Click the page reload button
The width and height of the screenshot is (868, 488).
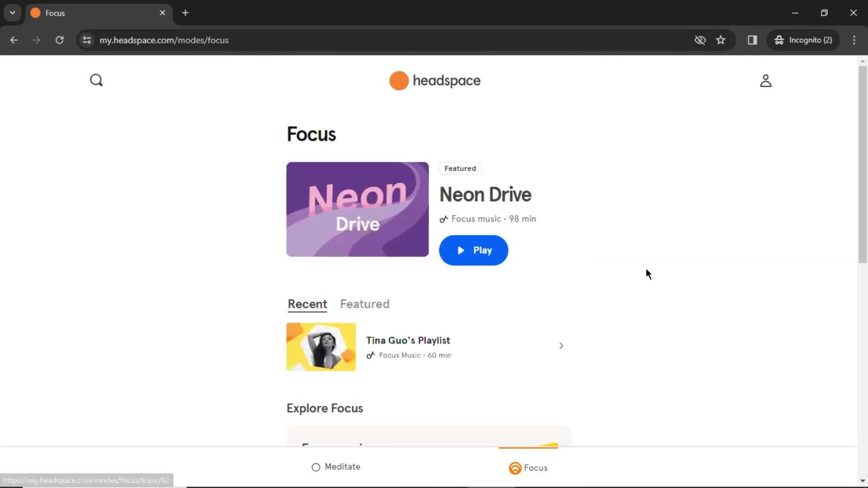pyautogui.click(x=59, y=40)
